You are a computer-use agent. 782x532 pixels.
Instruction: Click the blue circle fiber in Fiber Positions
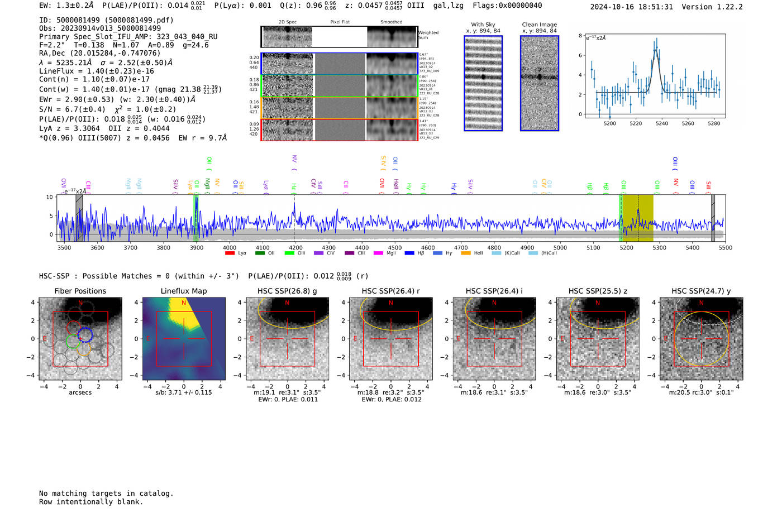pos(85,336)
